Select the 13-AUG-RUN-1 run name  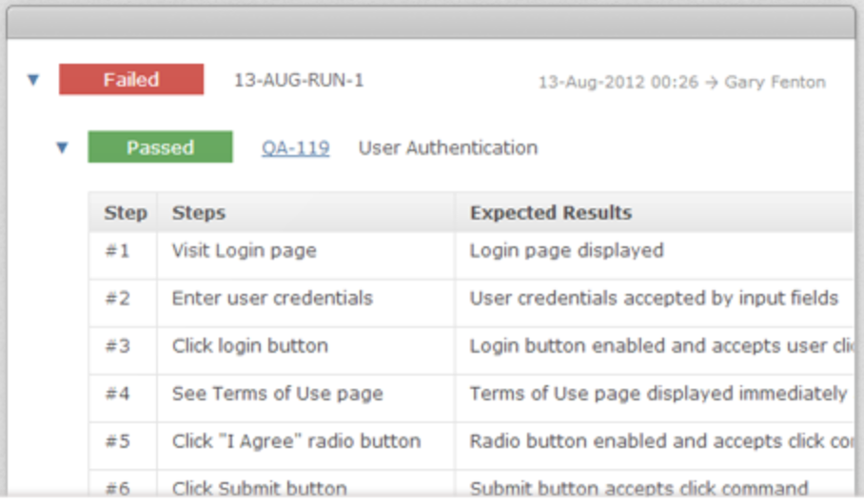[x=299, y=81]
